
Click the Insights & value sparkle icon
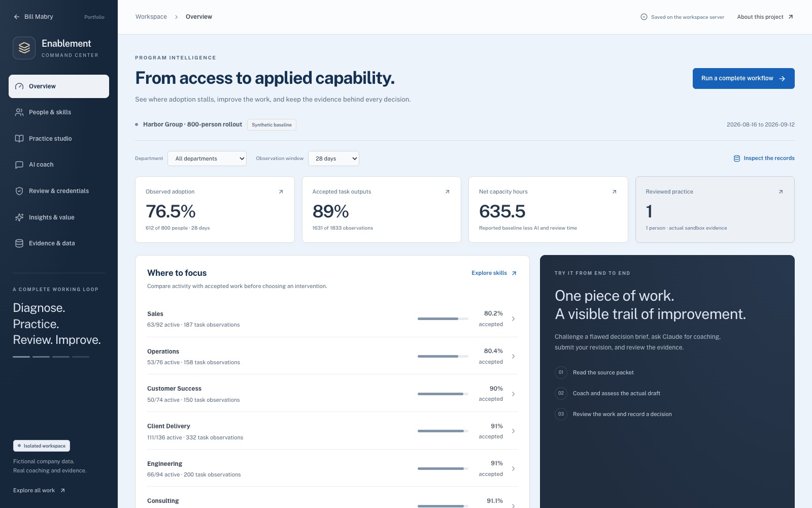coord(19,217)
